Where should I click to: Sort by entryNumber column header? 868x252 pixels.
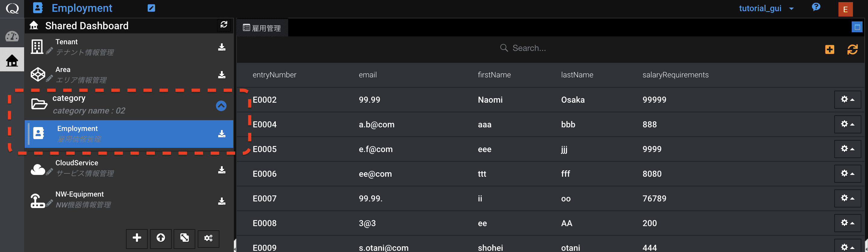tap(274, 75)
